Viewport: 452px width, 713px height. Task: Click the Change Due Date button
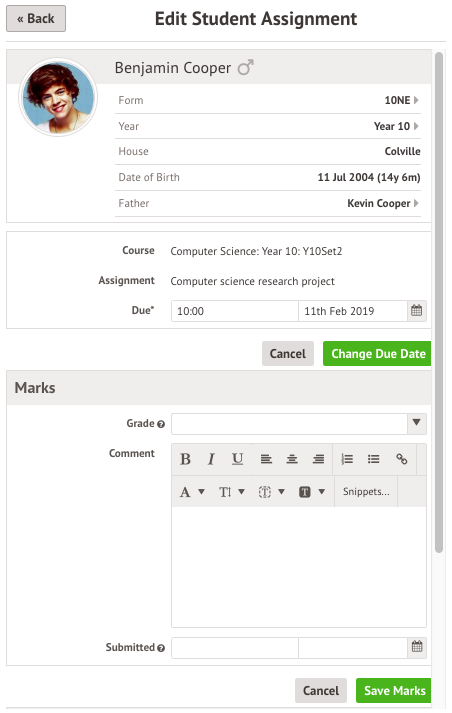pos(377,354)
